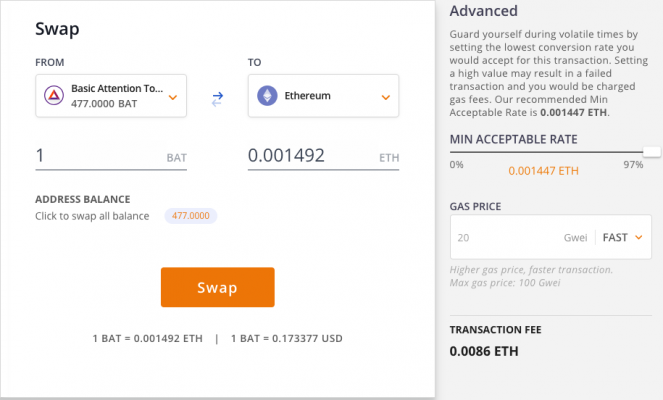Click the 1 BAT = 0.173377 USD rate text

tap(287, 338)
